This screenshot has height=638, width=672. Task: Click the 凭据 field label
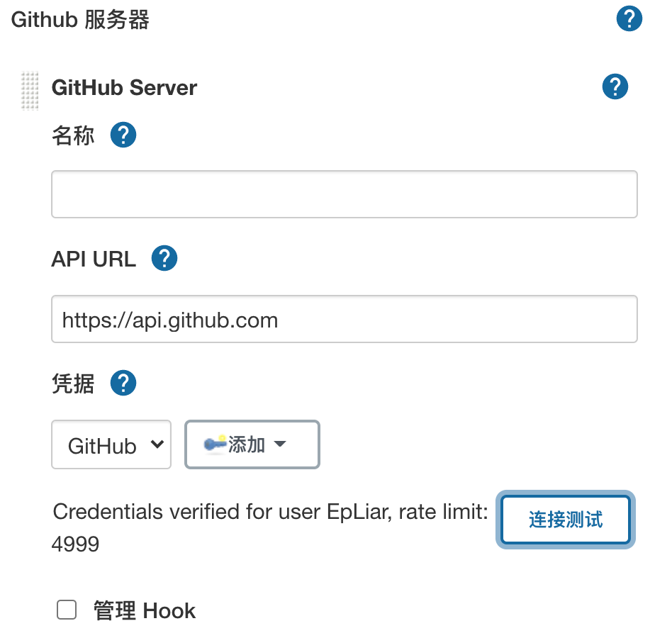tap(73, 384)
